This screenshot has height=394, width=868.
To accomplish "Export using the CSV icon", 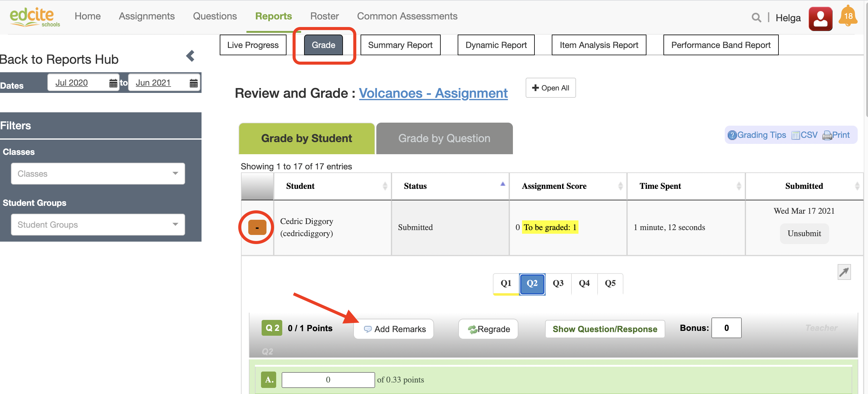I will click(795, 135).
